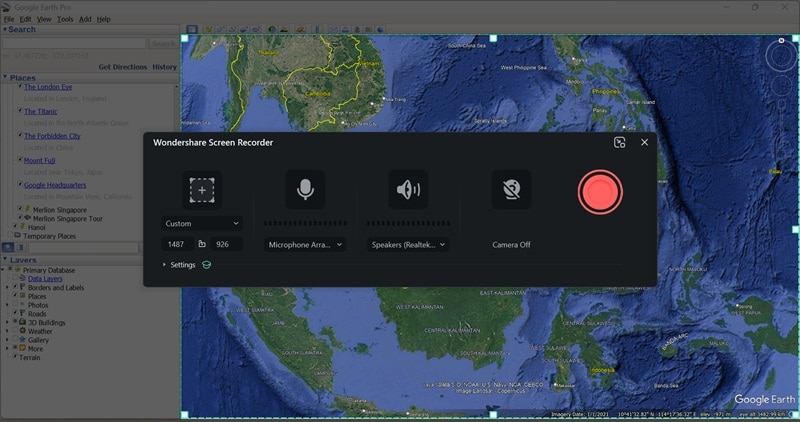Screen dimensions: 800x422
Task: Close the Wondershare Screen Recorder dialog
Action: (644, 142)
